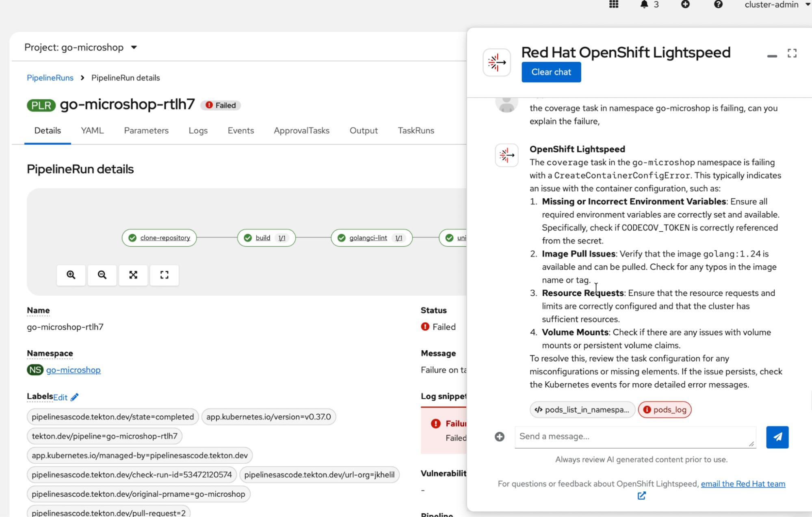Screen dimensions: 812x517
Task: Click the reset view graph icon
Action: 164,275
